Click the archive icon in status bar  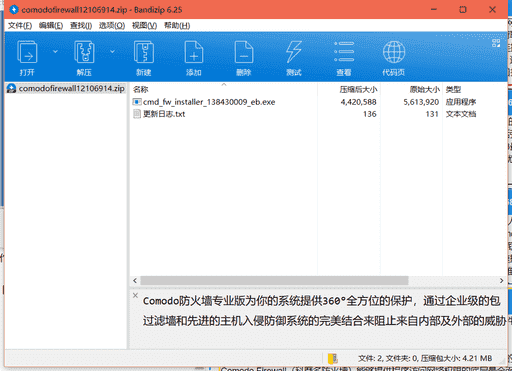click(333, 358)
